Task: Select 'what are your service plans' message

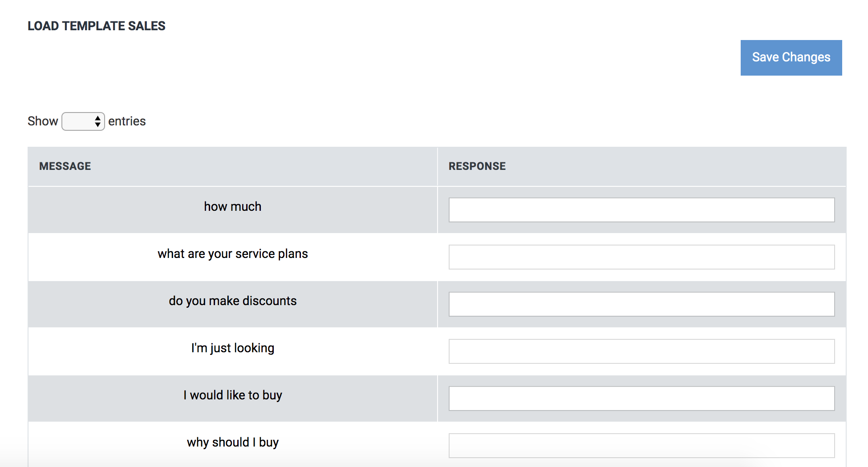Action: click(x=233, y=254)
